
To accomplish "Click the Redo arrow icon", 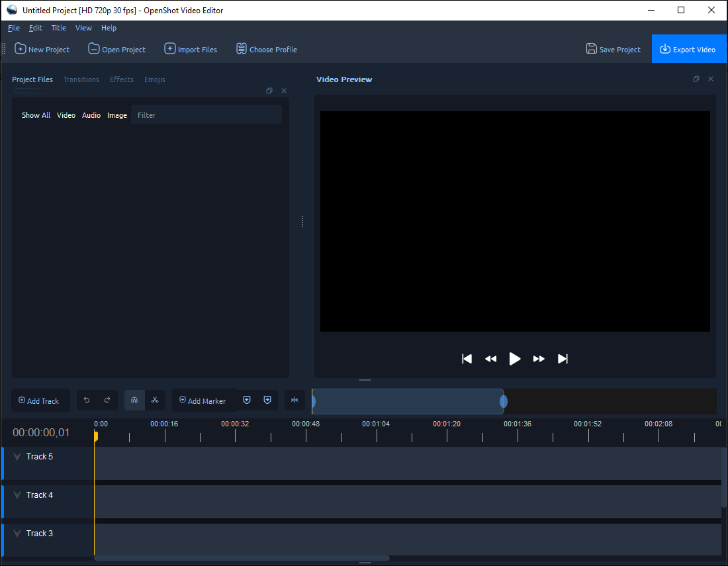I will point(107,400).
